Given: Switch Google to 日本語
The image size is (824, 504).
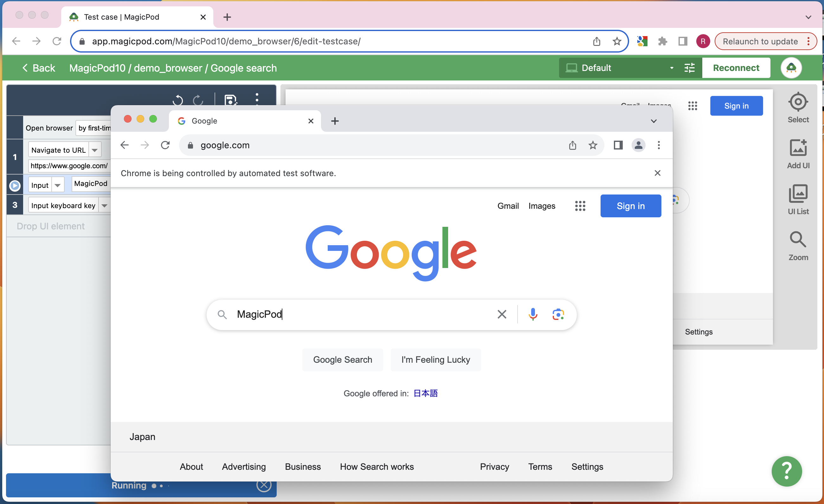Looking at the screenshot, I should (425, 393).
